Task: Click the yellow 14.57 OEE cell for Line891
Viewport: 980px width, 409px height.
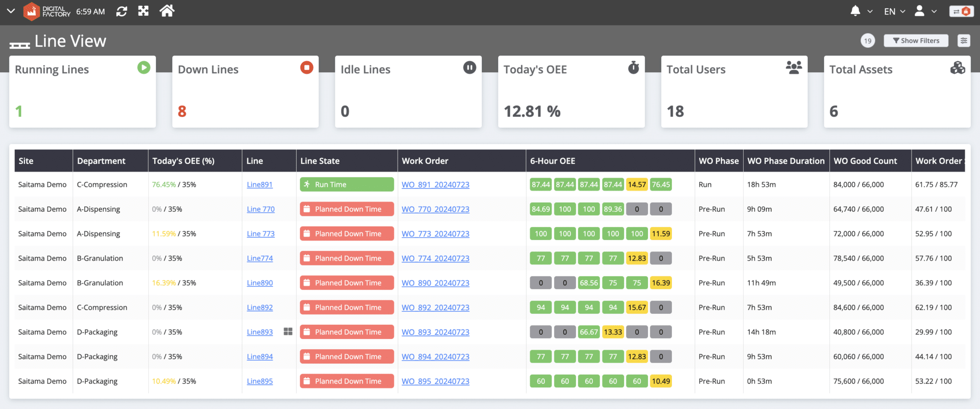Action: coord(637,184)
